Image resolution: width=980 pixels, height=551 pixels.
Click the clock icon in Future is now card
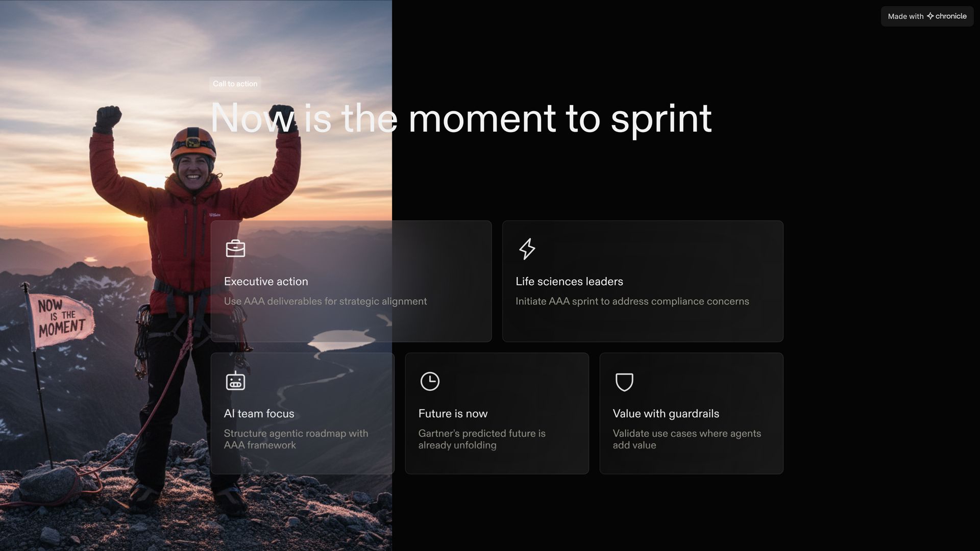430,381
